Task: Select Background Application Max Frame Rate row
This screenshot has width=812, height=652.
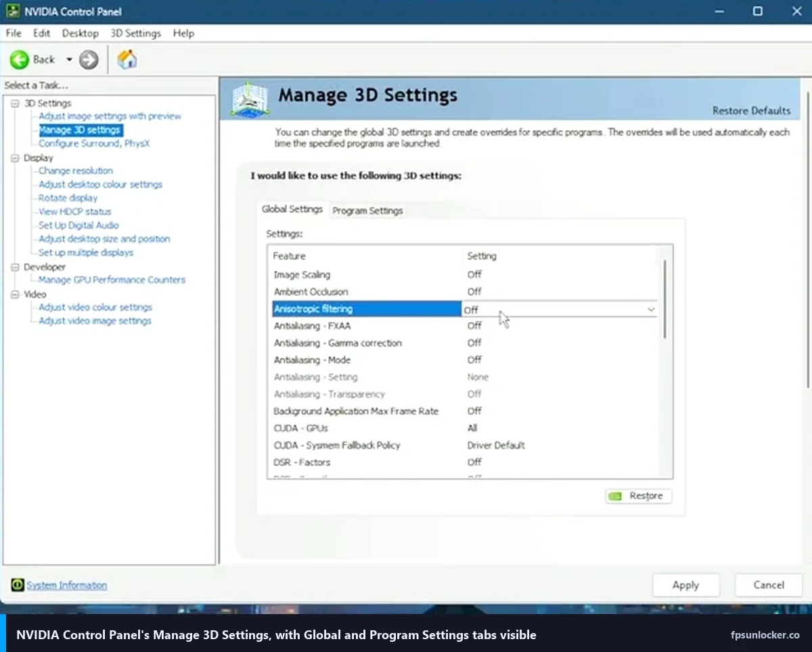Action: point(464,411)
